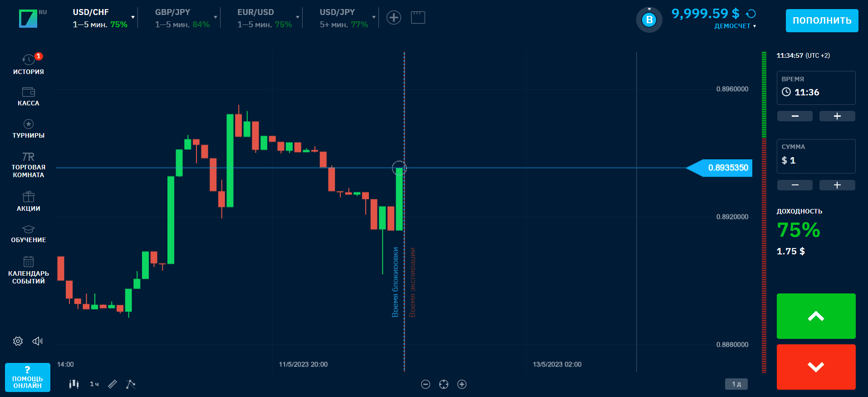The width and height of the screenshot is (868, 397).
Task: Open the Касса wallet section
Action: (x=29, y=92)
